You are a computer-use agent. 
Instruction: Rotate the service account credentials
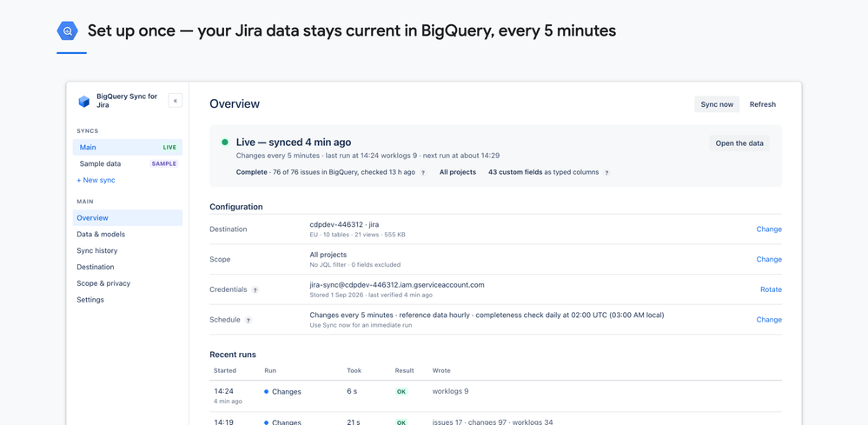pos(772,289)
